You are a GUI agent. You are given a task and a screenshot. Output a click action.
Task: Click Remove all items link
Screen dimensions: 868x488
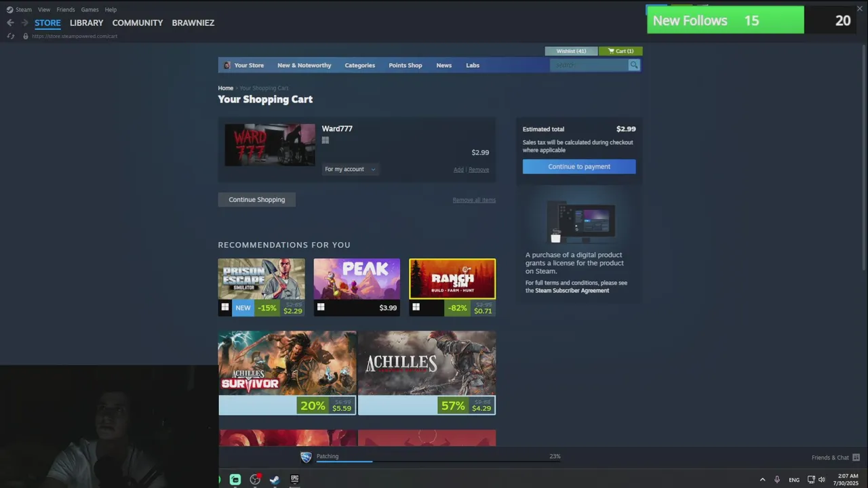click(x=474, y=200)
